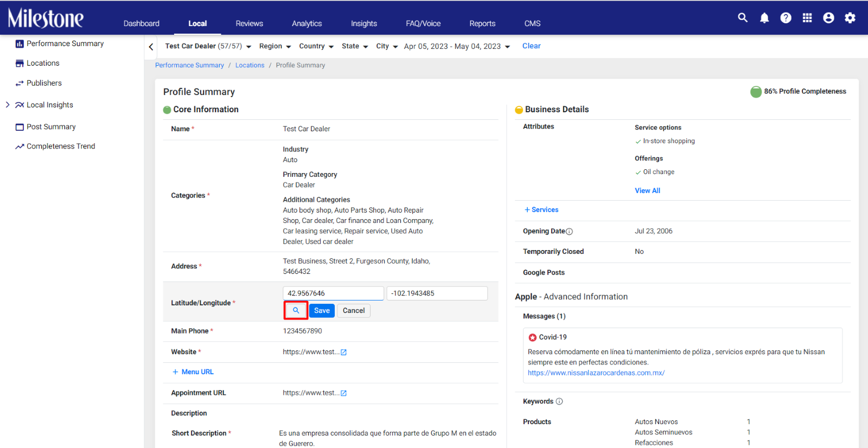Open Appointment URL external link icon

343,393
